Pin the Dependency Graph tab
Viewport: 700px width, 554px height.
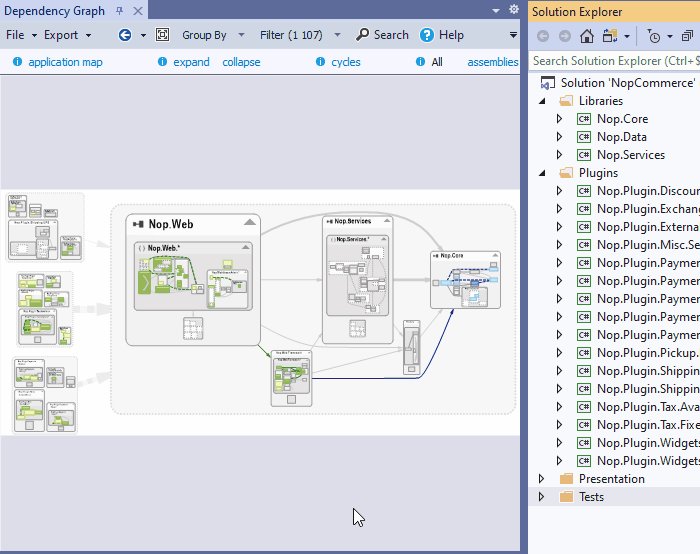click(x=119, y=11)
